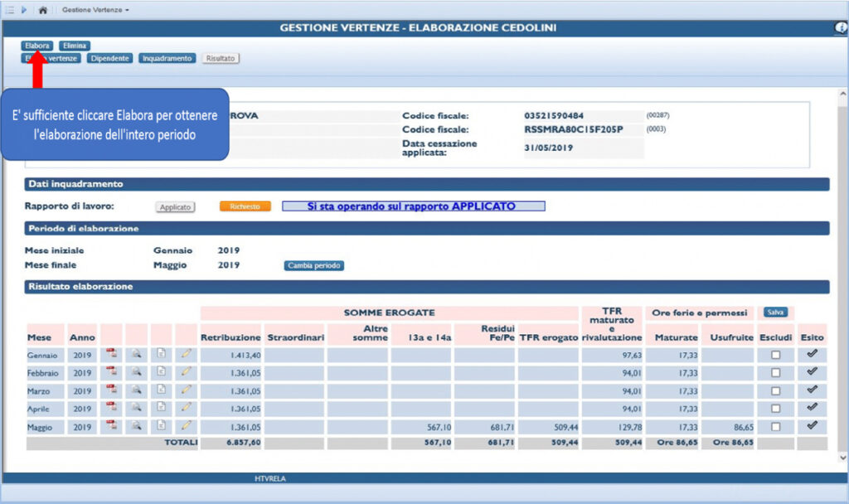The width and height of the screenshot is (849, 504).
Task: Click the magnifier icon in Aprile row
Action: (137, 408)
